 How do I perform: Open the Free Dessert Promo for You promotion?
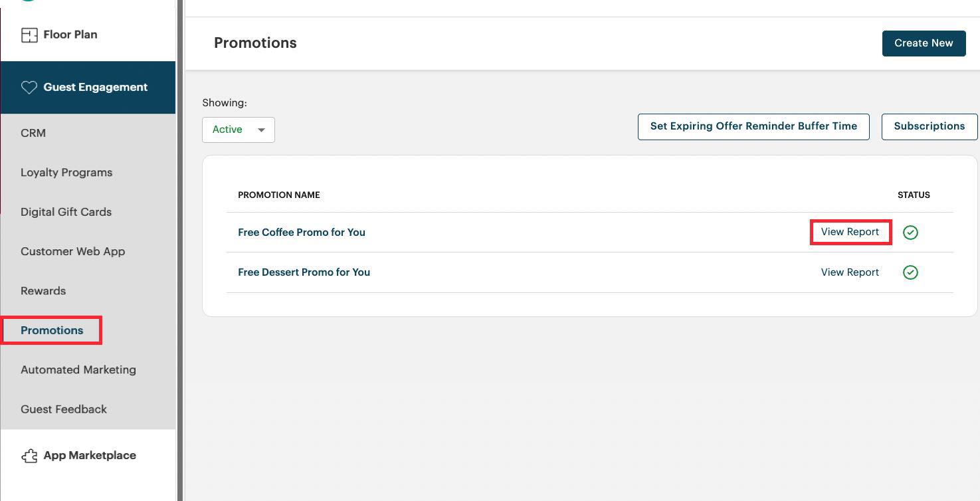[x=304, y=272]
